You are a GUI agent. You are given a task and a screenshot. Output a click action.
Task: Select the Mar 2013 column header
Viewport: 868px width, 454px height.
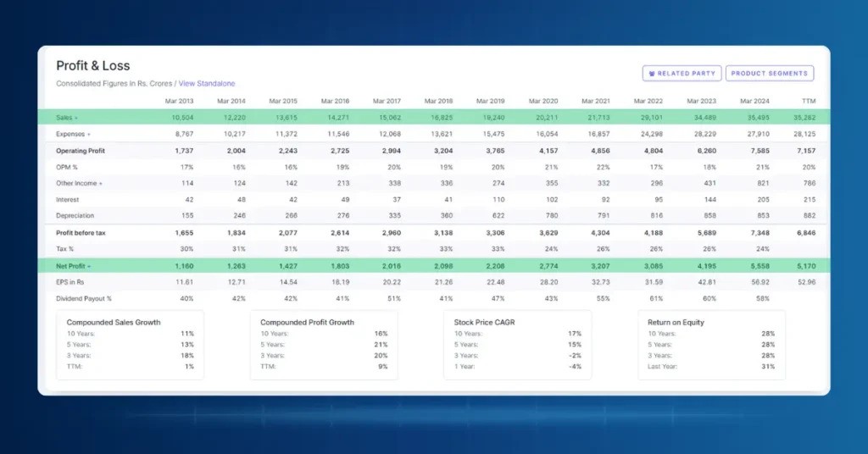(180, 101)
